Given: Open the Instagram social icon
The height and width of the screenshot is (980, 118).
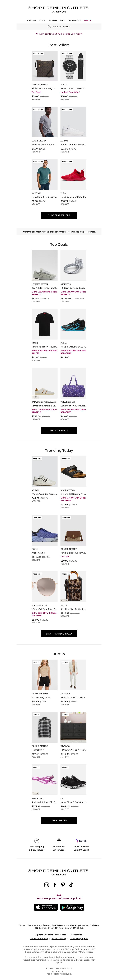Looking at the screenshot, I should coord(47,885).
